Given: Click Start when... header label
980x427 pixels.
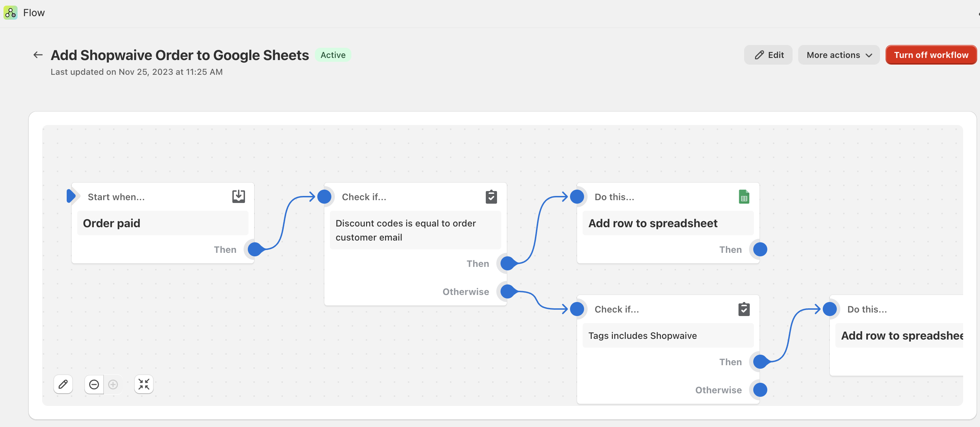Looking at the screenshot, I should tap(116, 197).
